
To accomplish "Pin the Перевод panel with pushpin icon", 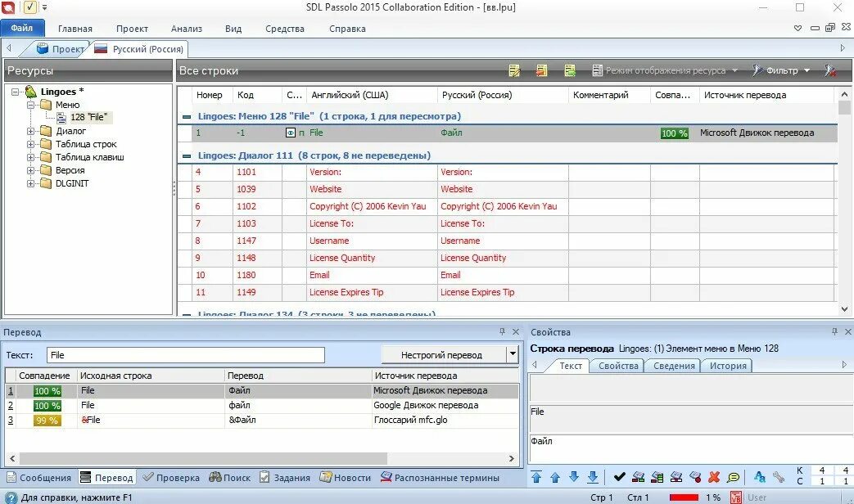I will (x=502, y=331).
